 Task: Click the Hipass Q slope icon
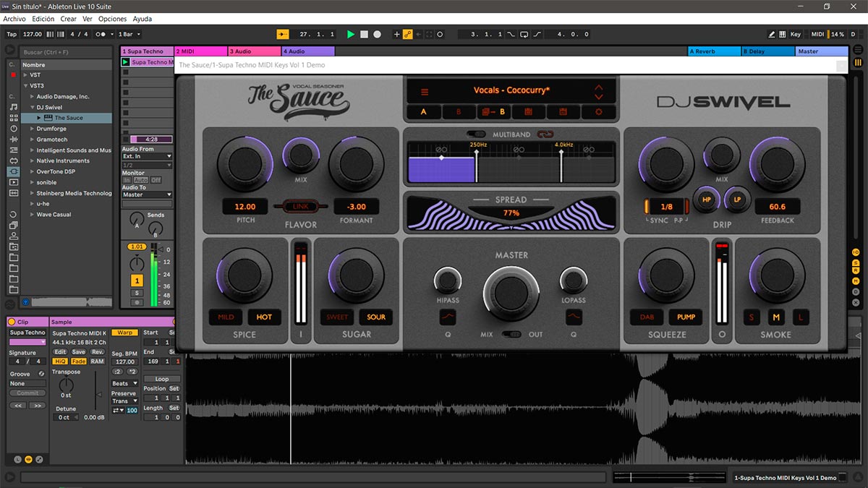point(447,317)
